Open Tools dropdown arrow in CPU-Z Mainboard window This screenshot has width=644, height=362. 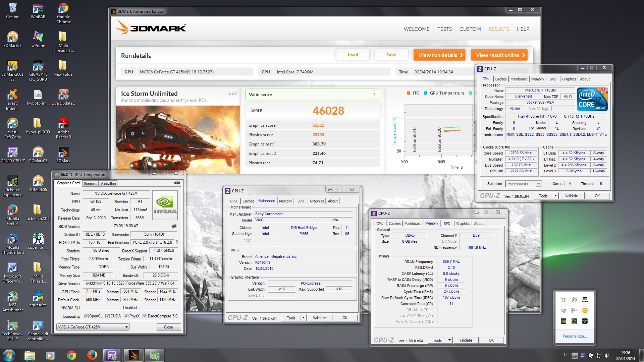303,318
